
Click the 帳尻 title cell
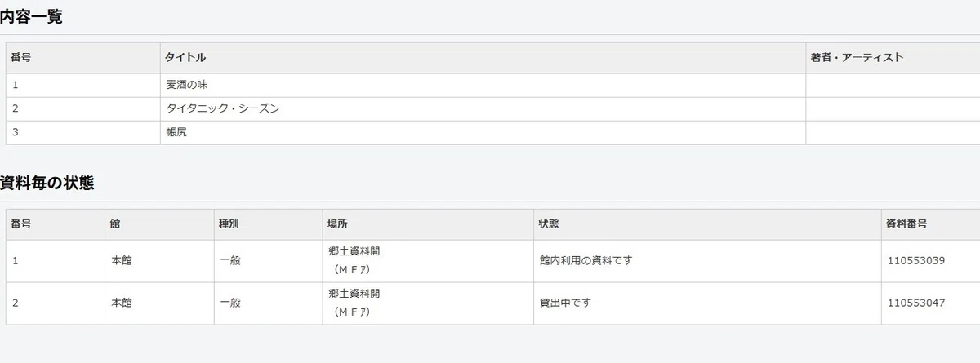483,132
